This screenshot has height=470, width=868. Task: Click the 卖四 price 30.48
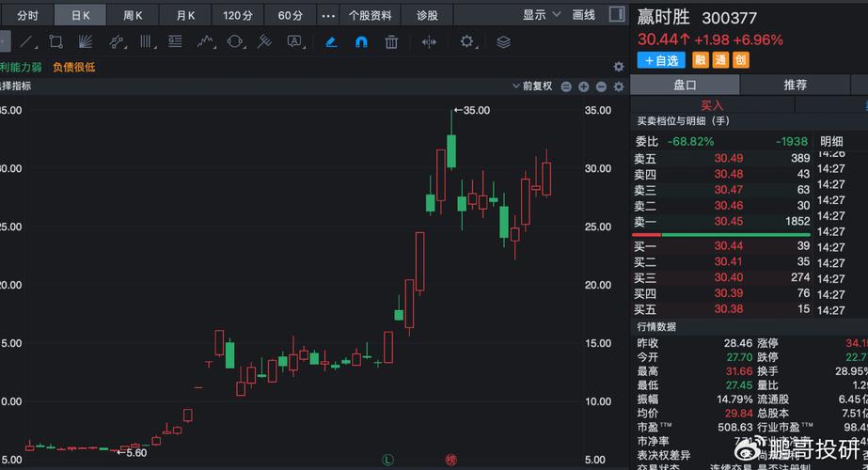click(x=729, y=174)
